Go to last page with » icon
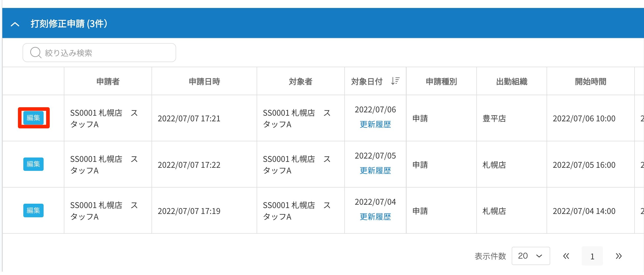The image size is (644, 275). (619, 256)
